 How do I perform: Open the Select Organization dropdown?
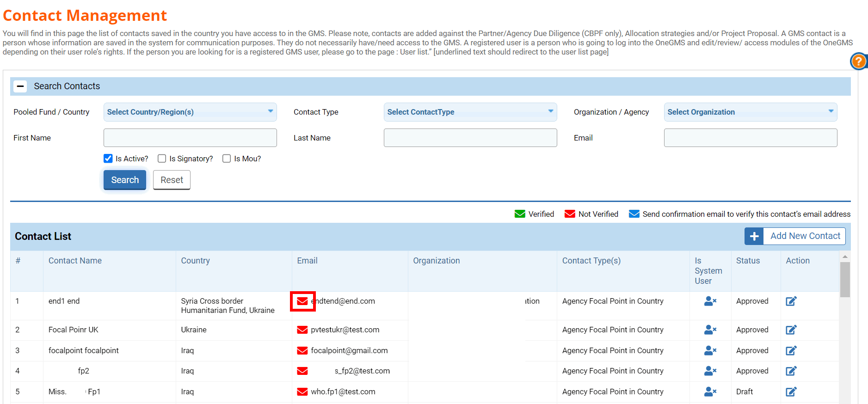click(x=751, y=112)
